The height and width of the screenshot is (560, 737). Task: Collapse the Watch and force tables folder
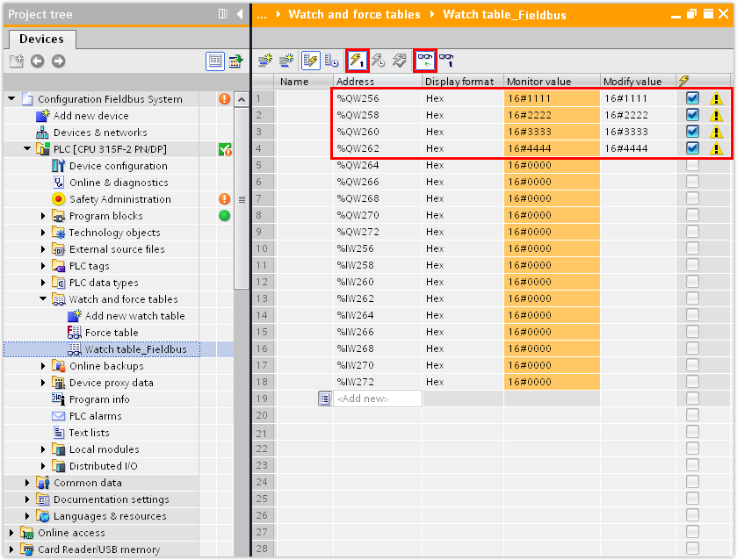click(x=43, y=299)
